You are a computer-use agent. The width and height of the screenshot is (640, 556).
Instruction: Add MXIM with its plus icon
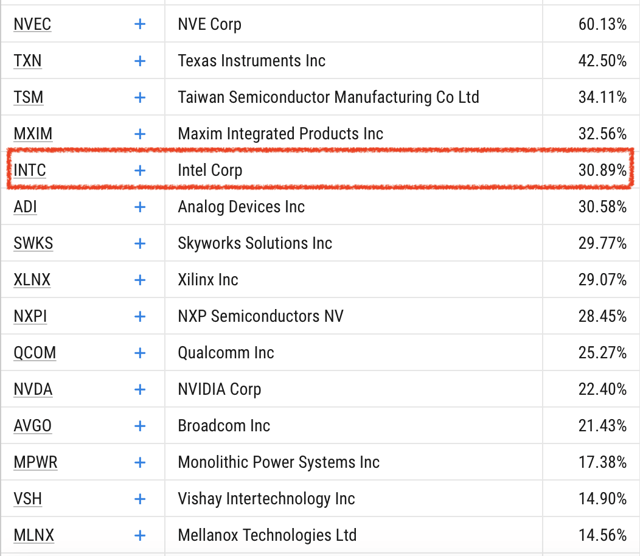point(140,134)
